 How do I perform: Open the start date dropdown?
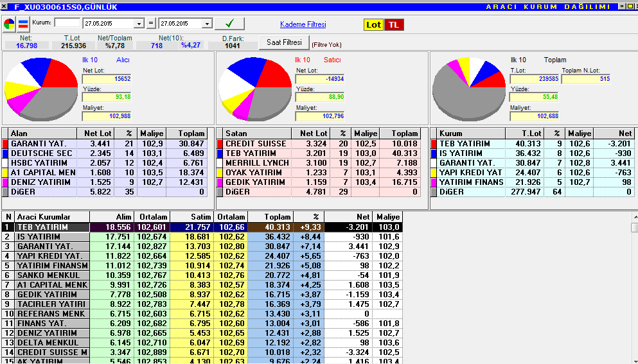(139, 24)
